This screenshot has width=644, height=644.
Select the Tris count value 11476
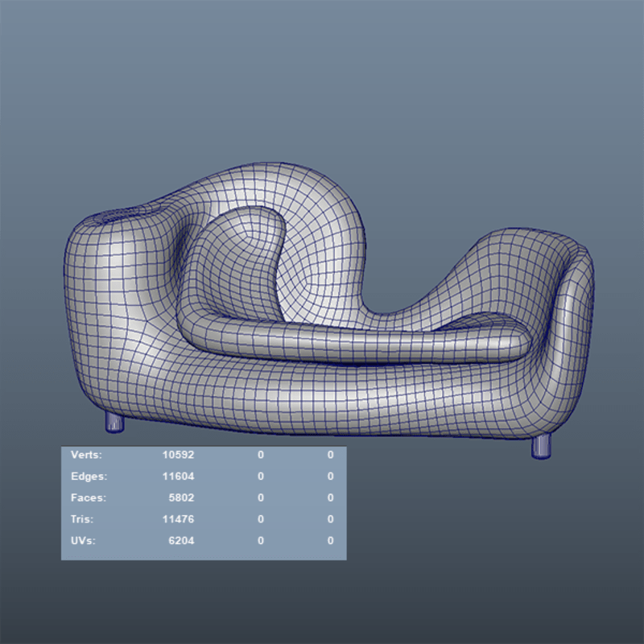(178, 519)
